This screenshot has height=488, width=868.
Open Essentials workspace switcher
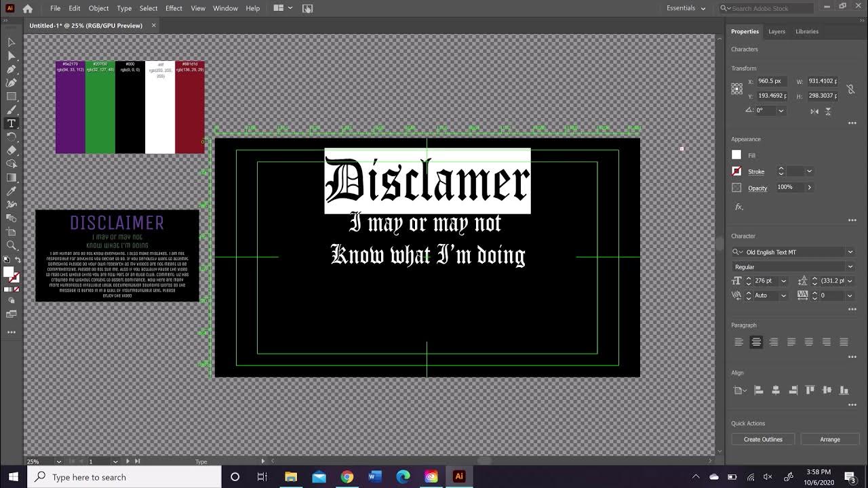click(686, 8)
